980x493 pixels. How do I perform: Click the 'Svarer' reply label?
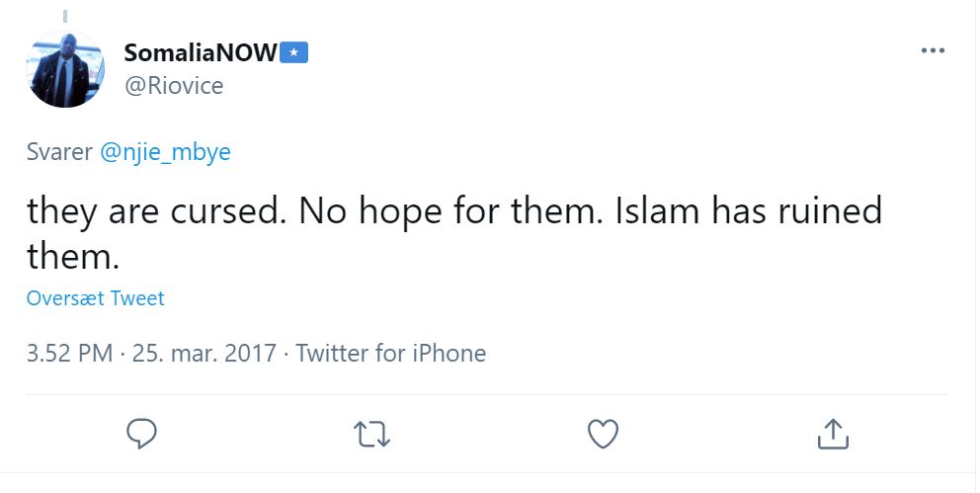[58, 152]
